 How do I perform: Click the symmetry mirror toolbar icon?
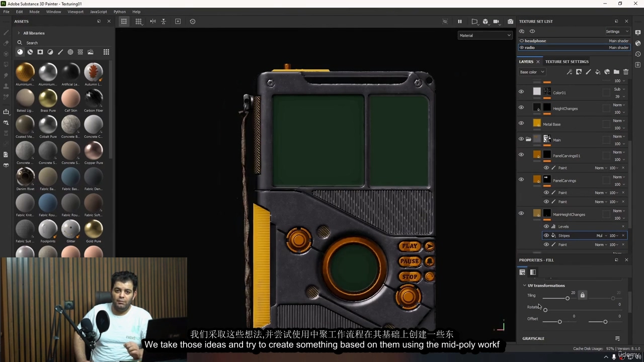[x=153, y=21]
